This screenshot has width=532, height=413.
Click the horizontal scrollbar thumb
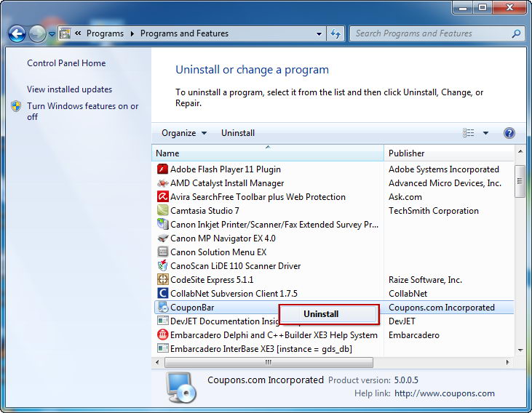(269, 362)
